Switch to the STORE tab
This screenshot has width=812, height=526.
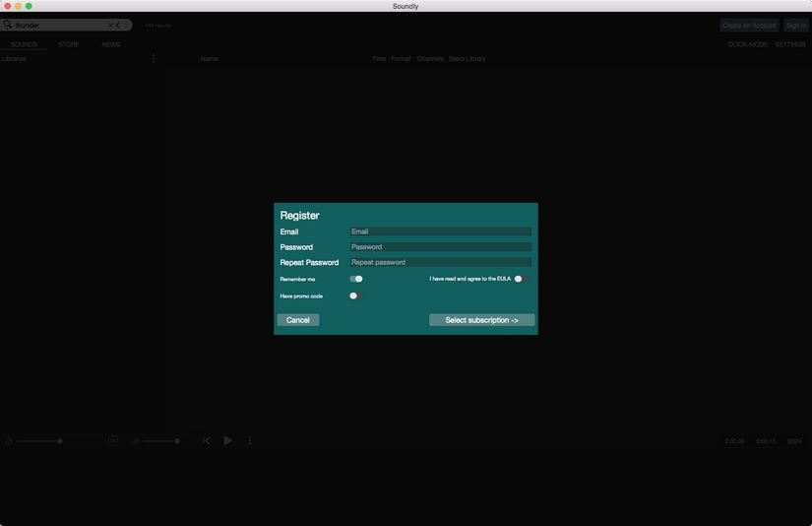[69, 44]
